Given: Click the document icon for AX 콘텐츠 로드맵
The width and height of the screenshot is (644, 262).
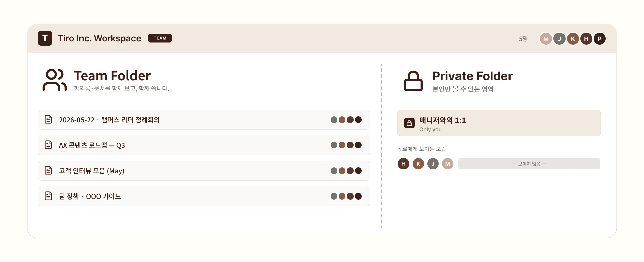Looking at the screenshot, I should (x=48, y=145).
